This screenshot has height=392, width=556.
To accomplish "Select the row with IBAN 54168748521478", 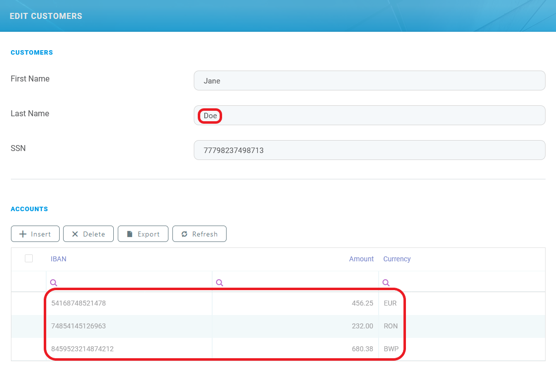I will (79, 303).
